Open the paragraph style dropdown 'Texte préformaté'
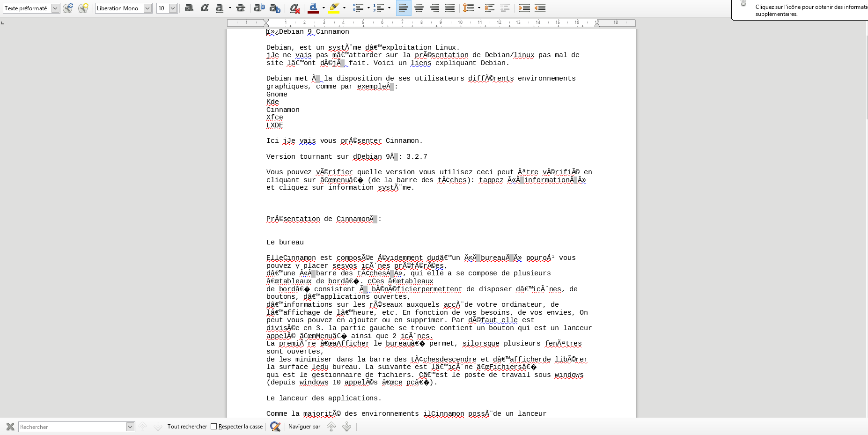868x435 pixels. pos(55,8)
